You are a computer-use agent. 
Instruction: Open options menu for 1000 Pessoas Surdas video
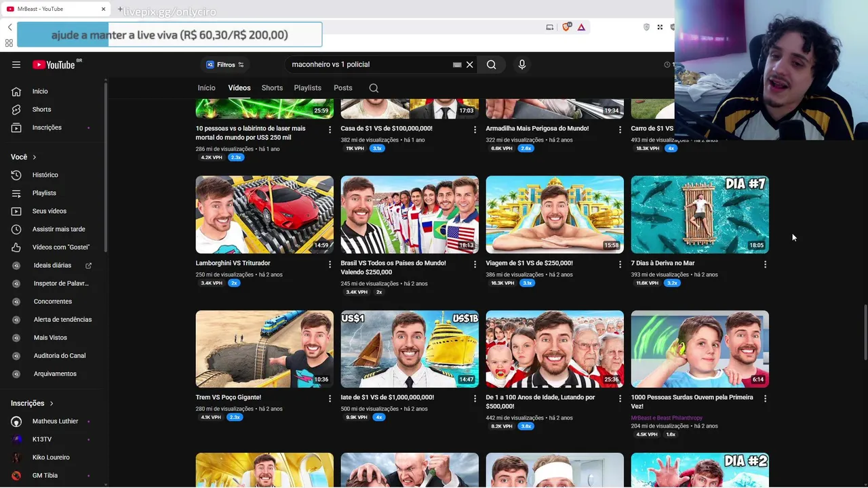coord(765,399)
